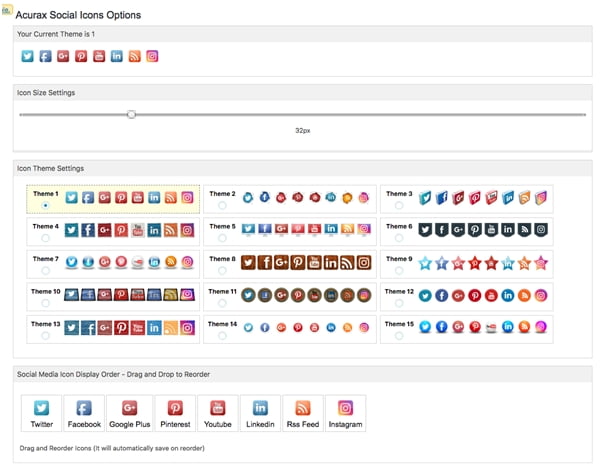
Task: Click the Theme 14 small LinkedIn icon
Action: coord(331,327)
